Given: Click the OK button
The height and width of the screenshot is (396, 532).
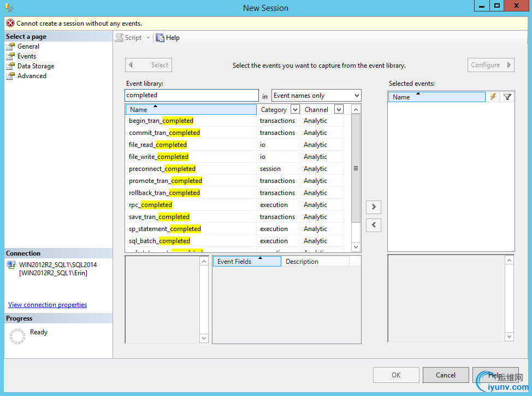Looking at the screenshot, I should coord(396,375).
